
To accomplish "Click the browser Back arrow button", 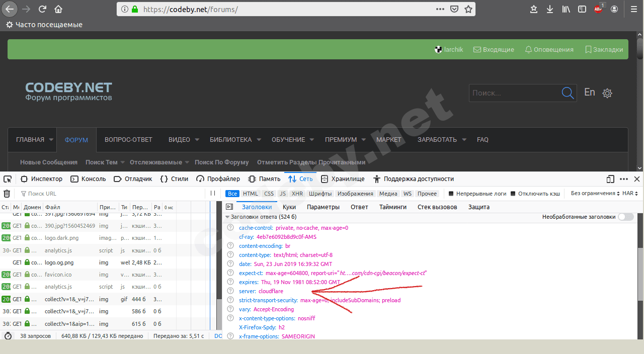I will tap(10, 9).
